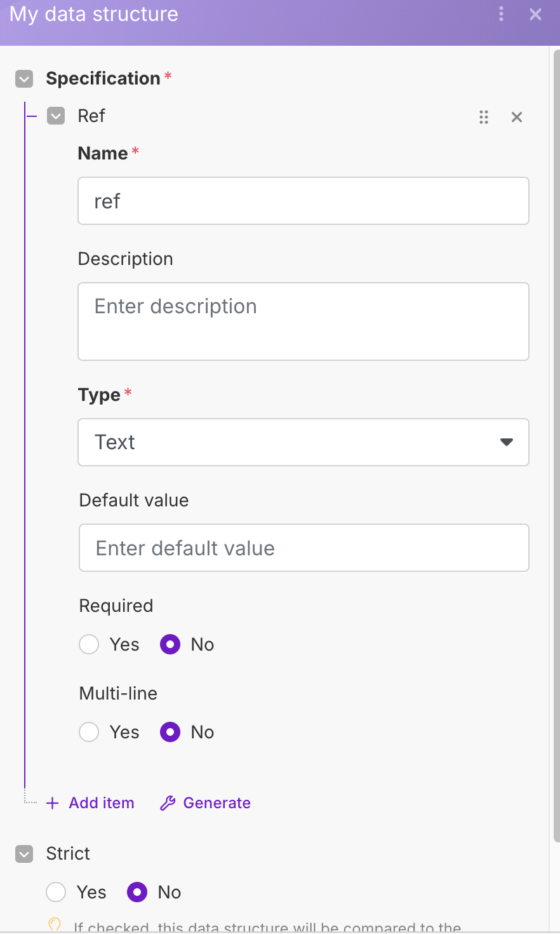Click the wrench icon beside Generate

(168, 804)
